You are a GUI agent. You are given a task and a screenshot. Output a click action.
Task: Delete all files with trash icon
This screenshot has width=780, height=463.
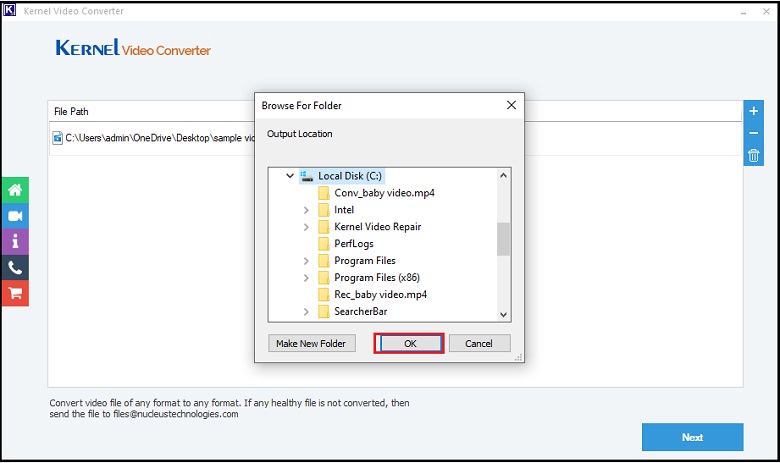754,155
